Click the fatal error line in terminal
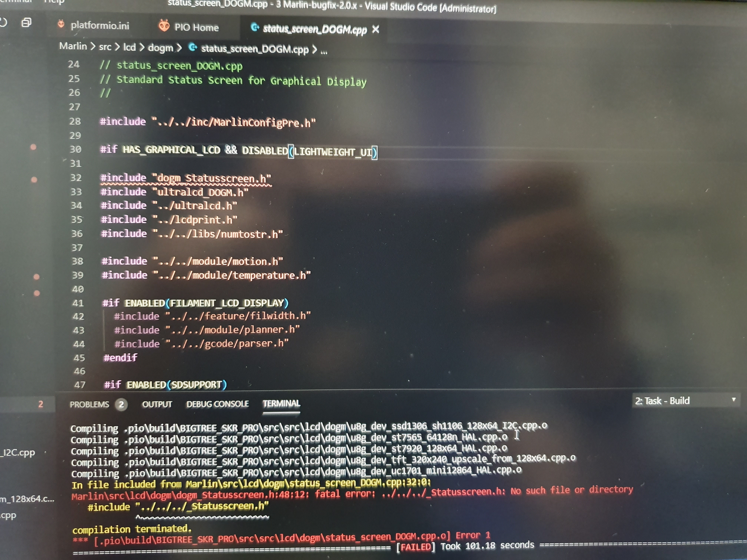This screenshot has height=560, width=747. tap(352, 494)
